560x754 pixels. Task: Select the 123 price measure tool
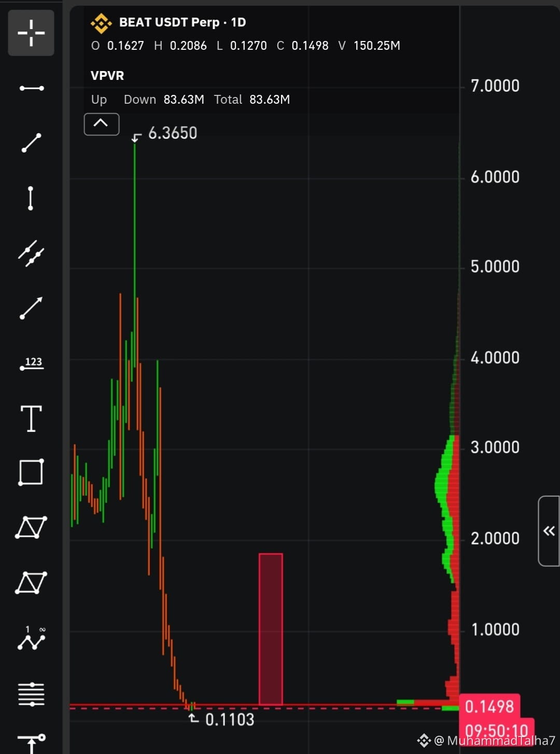[32, 363]
